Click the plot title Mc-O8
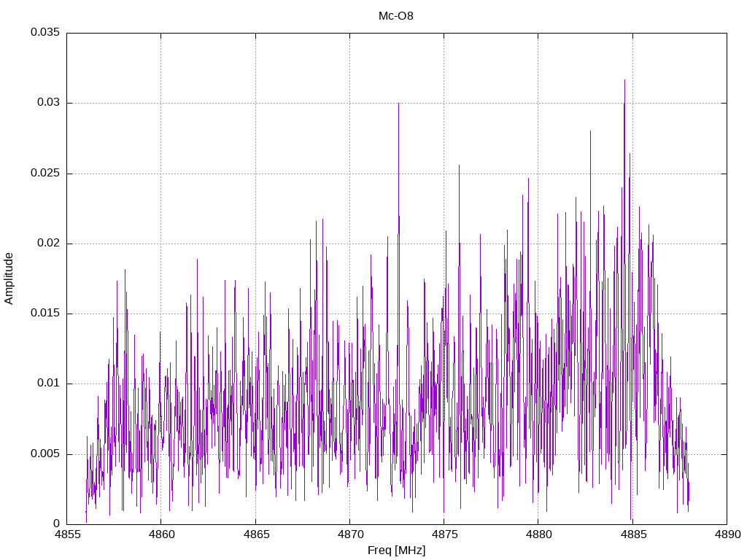The image size is (747, 560). (x=395, y=16)
